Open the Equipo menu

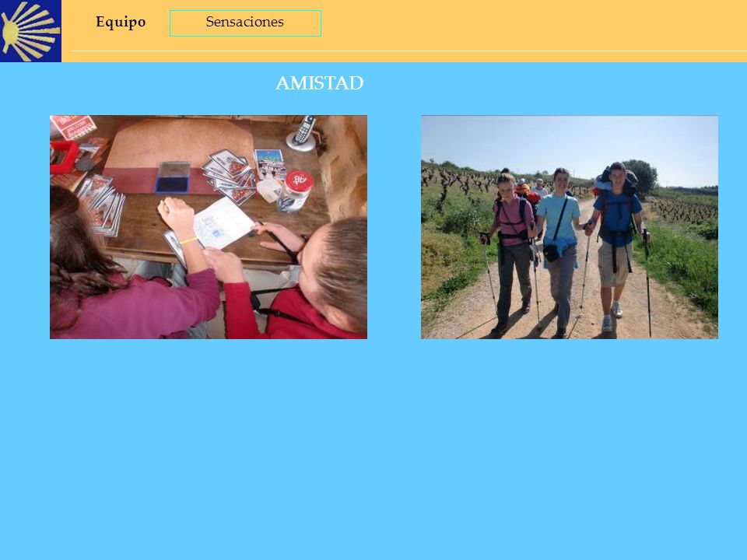[x=121, y=23]
